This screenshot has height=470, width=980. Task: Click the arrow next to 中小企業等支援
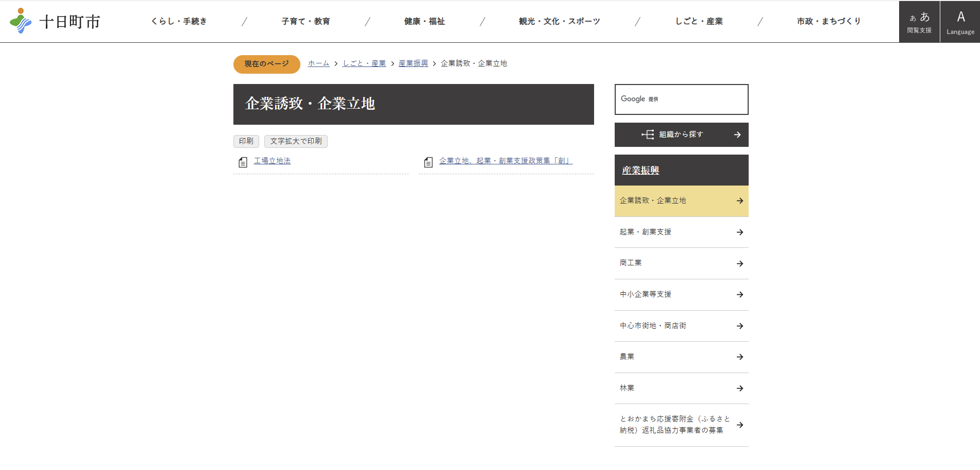click(x=740, y=295)
